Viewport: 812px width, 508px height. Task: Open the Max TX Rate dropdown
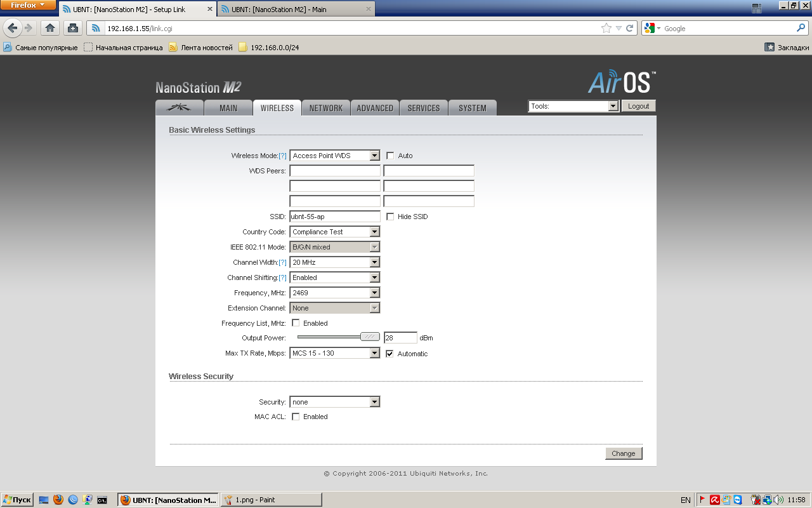(335, 354)
